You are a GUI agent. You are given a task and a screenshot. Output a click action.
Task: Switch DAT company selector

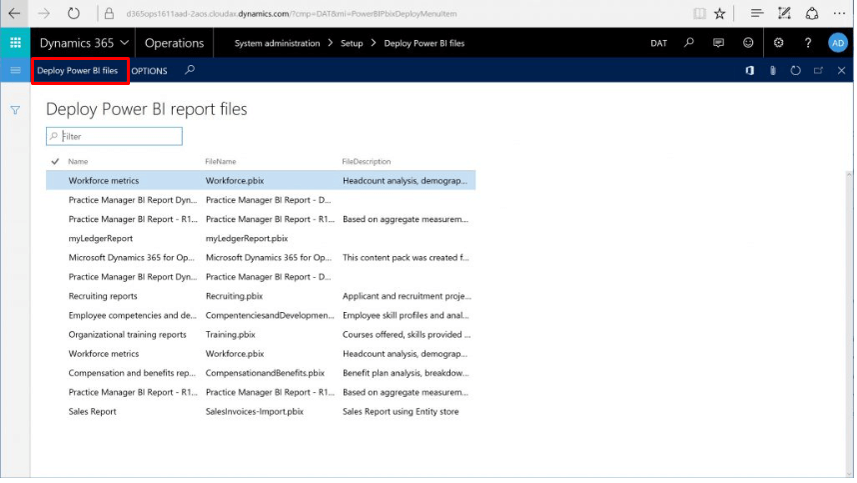coord(658,43)
